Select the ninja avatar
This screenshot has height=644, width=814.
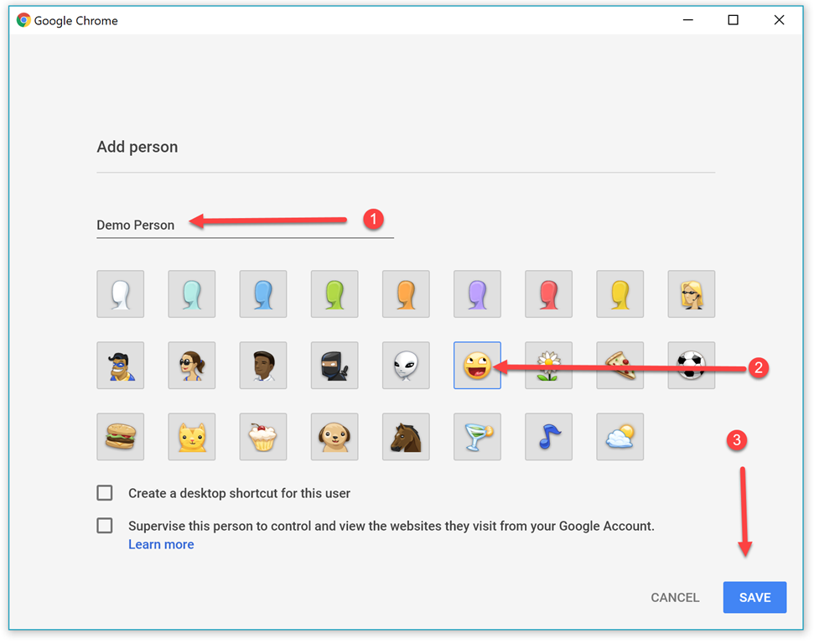[x=334, y=365]
